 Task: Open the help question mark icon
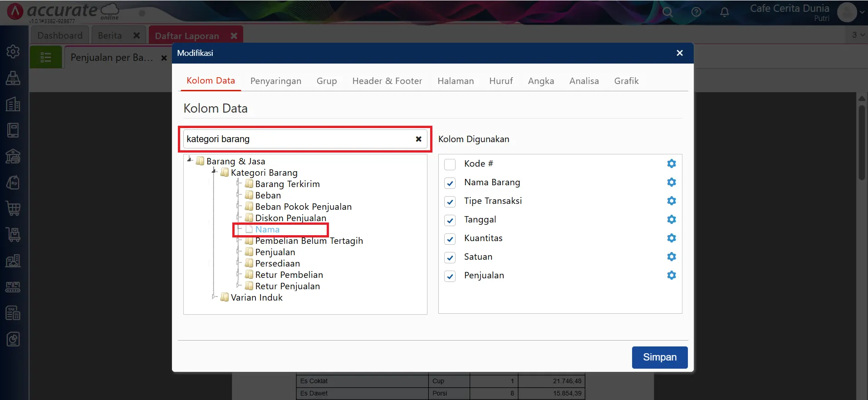click(x=696, y=12)
